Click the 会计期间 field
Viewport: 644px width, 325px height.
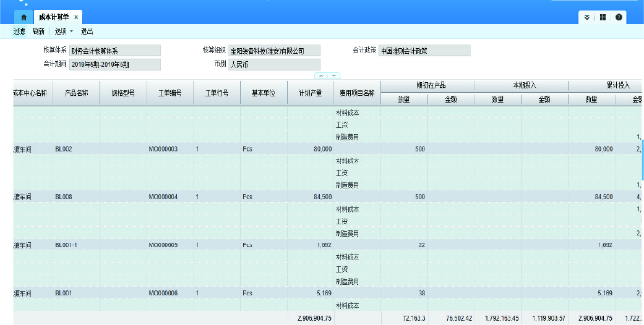pos(114,64)
